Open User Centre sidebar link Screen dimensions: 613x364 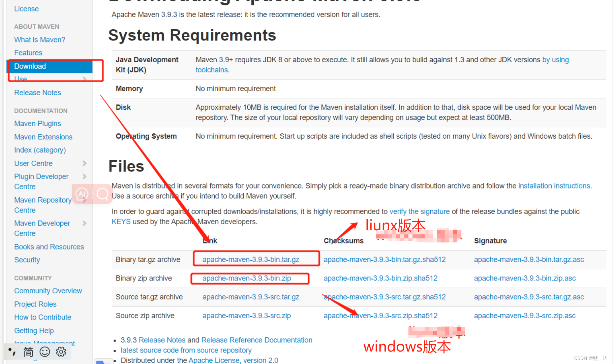33,163
